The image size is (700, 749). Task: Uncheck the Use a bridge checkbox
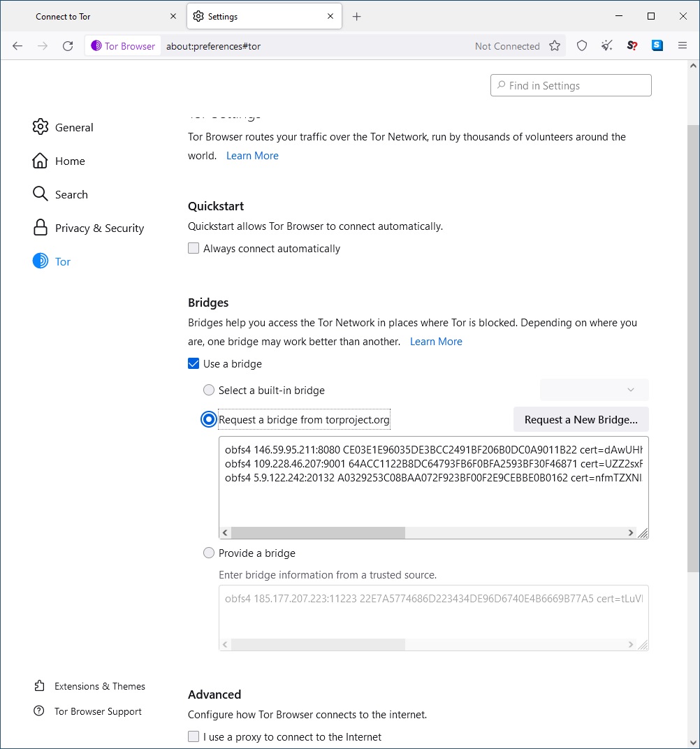(x=194, y=364)
